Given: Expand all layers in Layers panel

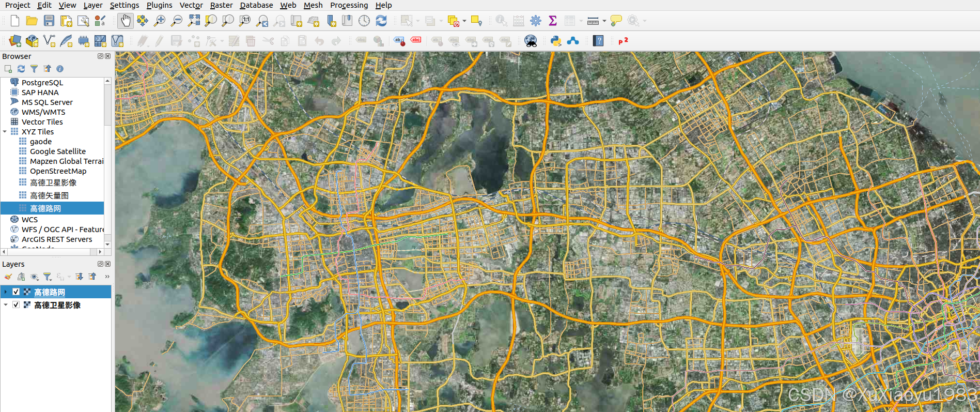Looking at the screenshot, I should [79, 277].
